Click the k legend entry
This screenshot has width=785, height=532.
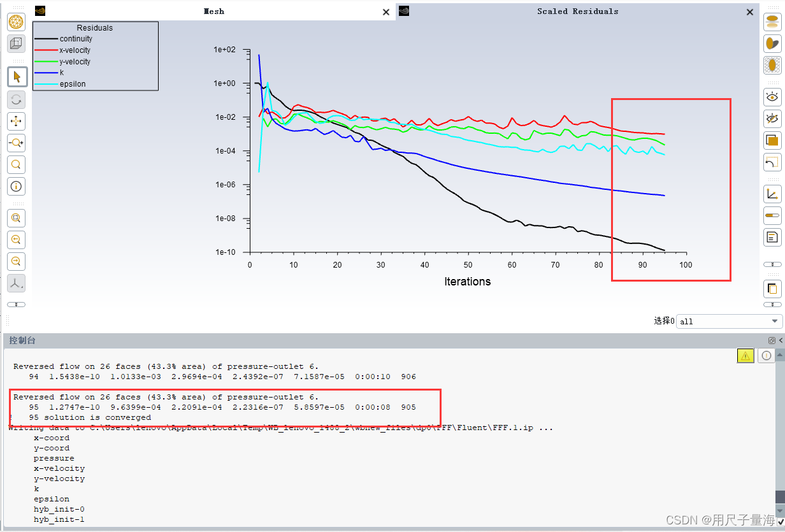coord(49,73)
